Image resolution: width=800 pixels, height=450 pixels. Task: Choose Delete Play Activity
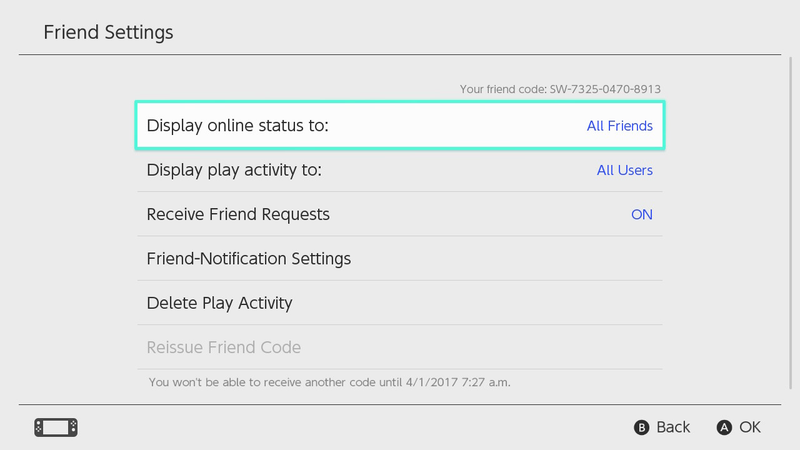(400, 303)
